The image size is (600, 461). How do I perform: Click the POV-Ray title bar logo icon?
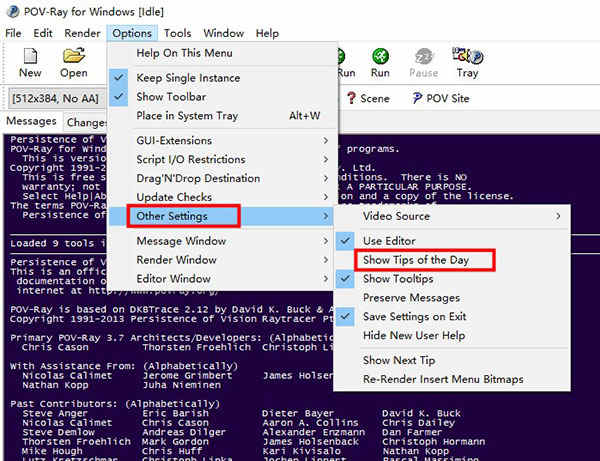[13, 11]
